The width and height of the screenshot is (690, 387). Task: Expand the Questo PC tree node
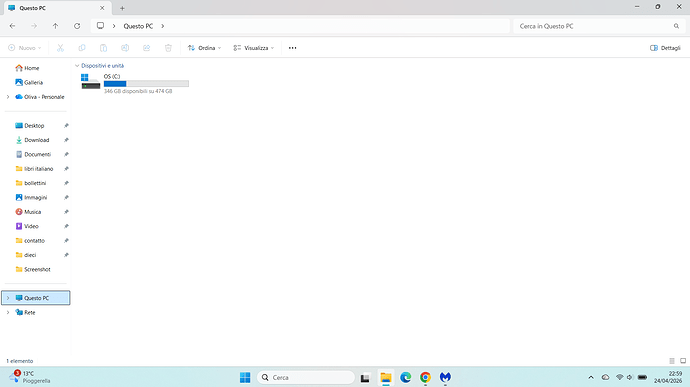point(8,298)
